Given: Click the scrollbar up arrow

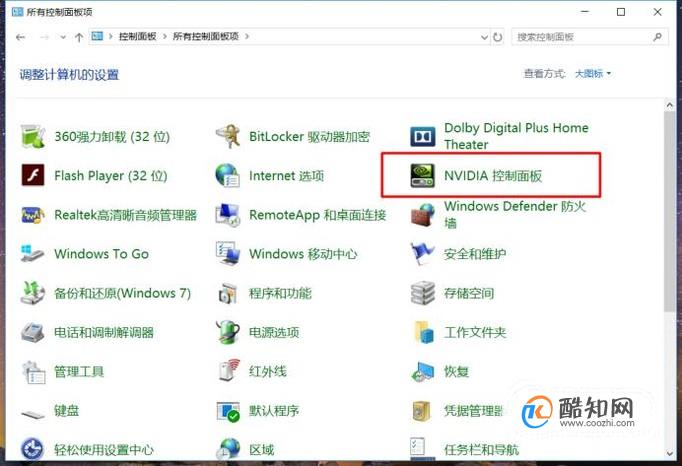Looking at the screenshot, I should [x=669, y=105].
